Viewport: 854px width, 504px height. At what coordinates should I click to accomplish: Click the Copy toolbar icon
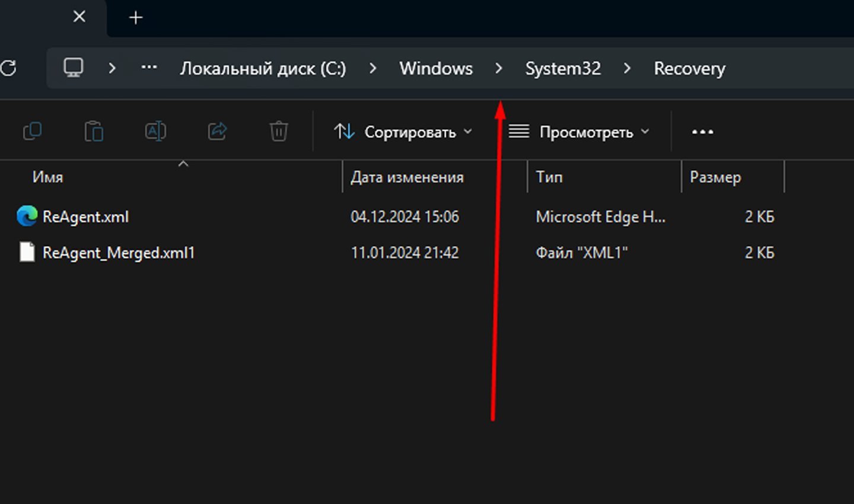[32, 131]
